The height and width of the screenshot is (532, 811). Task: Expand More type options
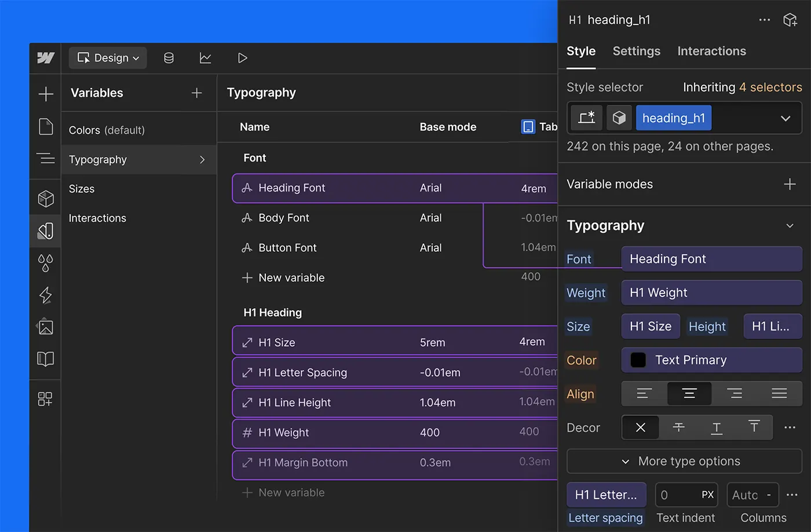click(684, 461)
